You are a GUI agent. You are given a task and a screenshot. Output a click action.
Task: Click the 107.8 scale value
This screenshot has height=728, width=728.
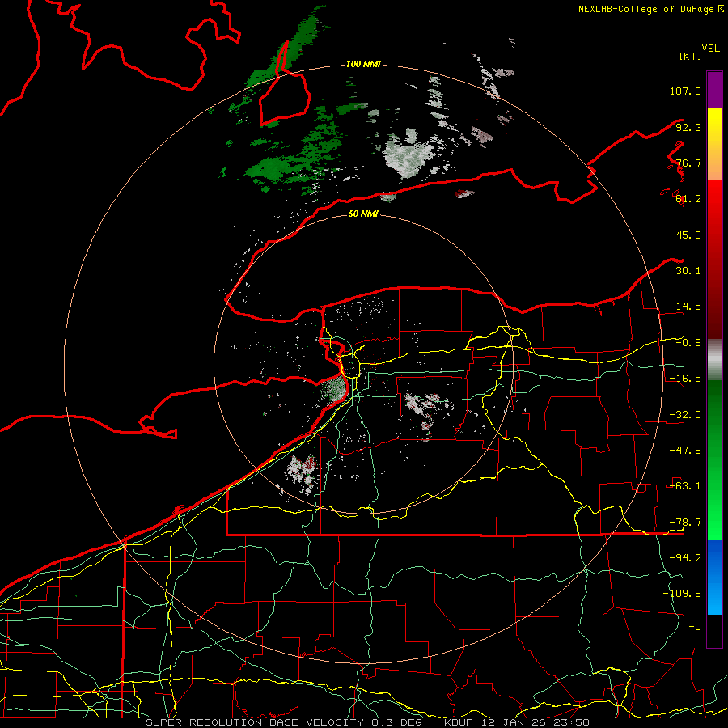coord(685,91)
